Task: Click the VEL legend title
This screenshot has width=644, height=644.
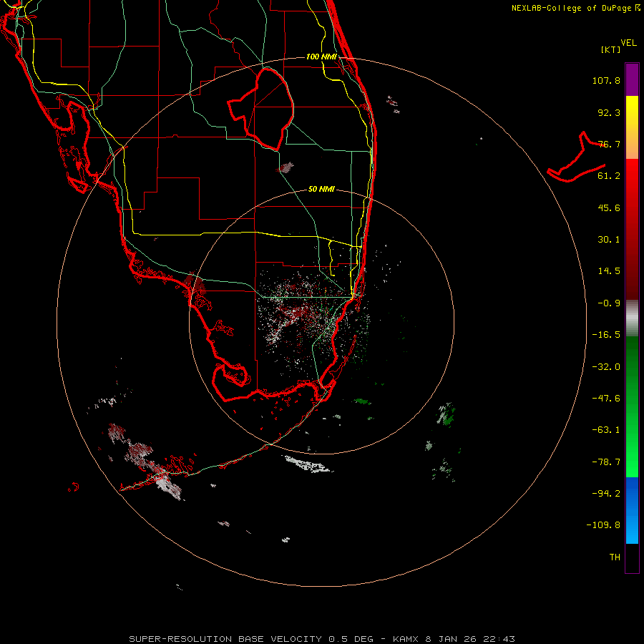Action: 628,43
